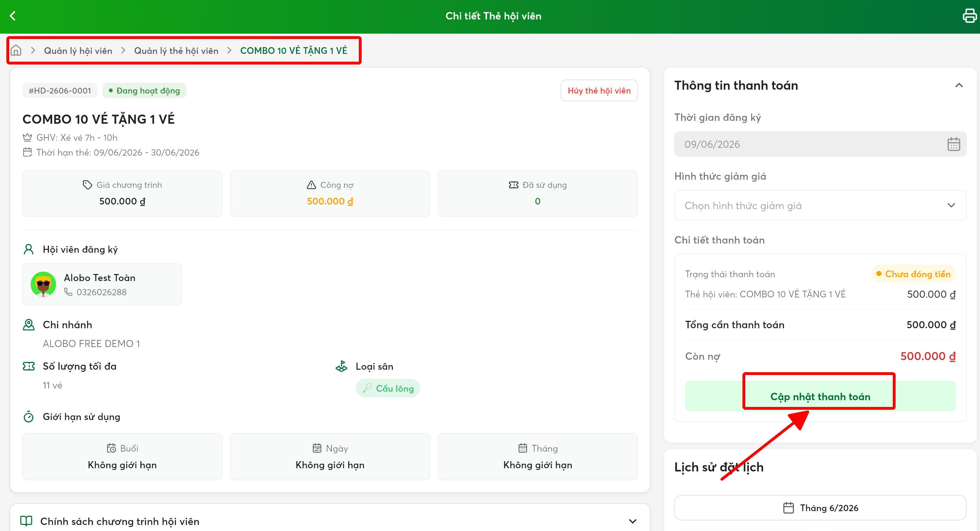Click Cập nhật thanh toán button

(820, 396)
